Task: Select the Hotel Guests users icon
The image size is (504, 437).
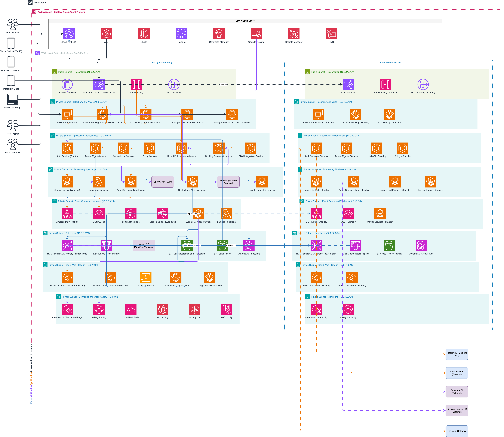Action: point(13,24)
